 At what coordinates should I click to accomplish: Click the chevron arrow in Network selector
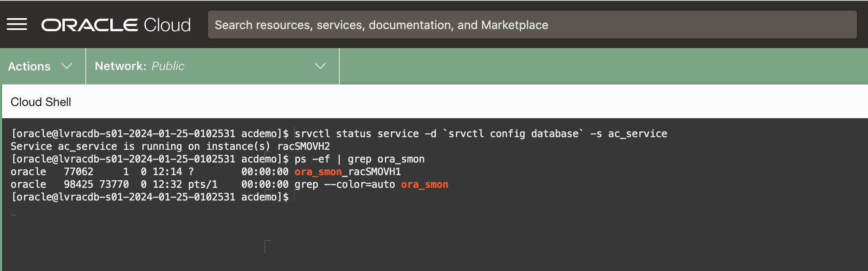(x=320, y=66)
